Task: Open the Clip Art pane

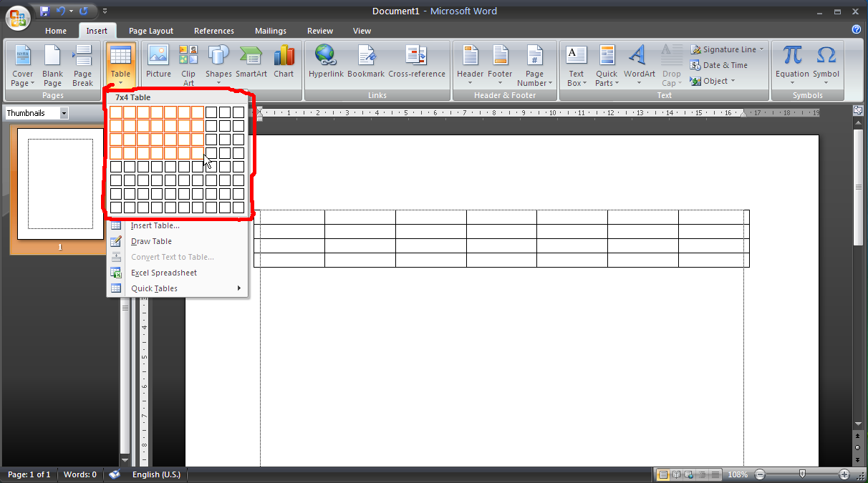Action: tap(188, 66)
